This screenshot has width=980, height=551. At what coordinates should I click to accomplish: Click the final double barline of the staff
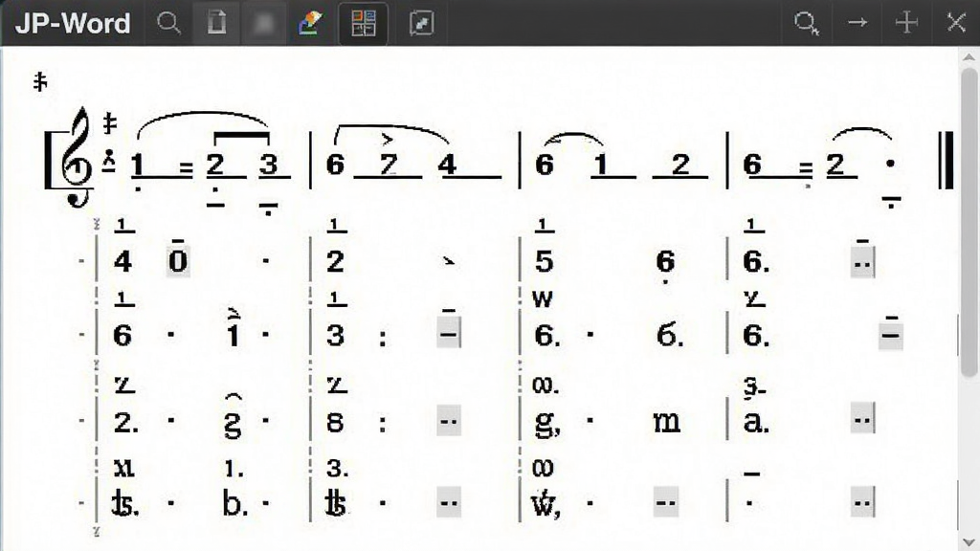pos(947,160)
